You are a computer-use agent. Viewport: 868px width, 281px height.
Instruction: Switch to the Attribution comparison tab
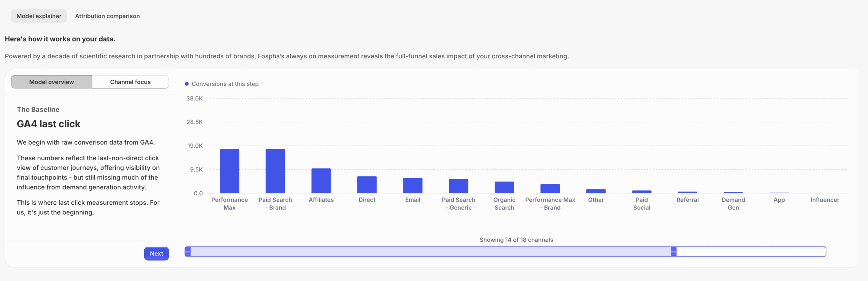coord(107,16)
